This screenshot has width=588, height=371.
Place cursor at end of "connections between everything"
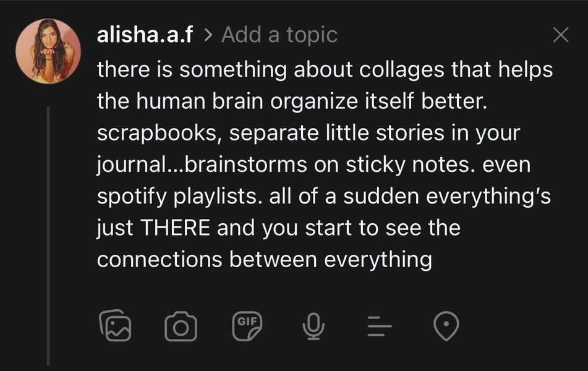(432, 260)
